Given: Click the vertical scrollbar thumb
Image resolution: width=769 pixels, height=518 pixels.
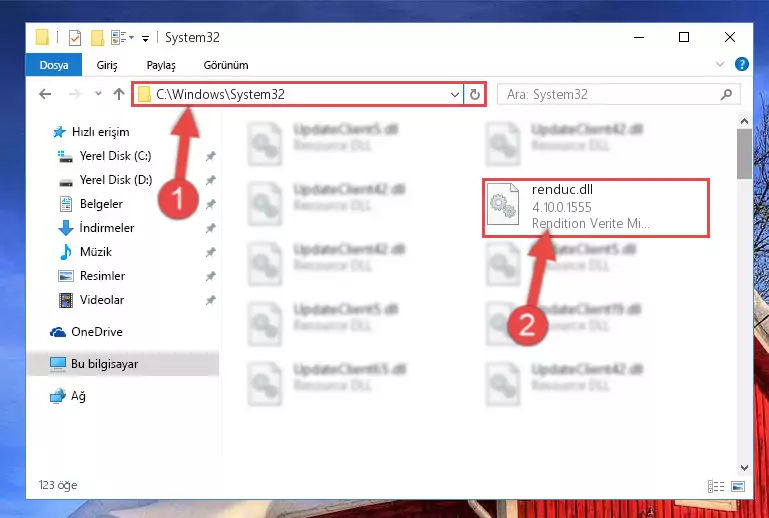Looking at the screenshot, I should [744, 154].
